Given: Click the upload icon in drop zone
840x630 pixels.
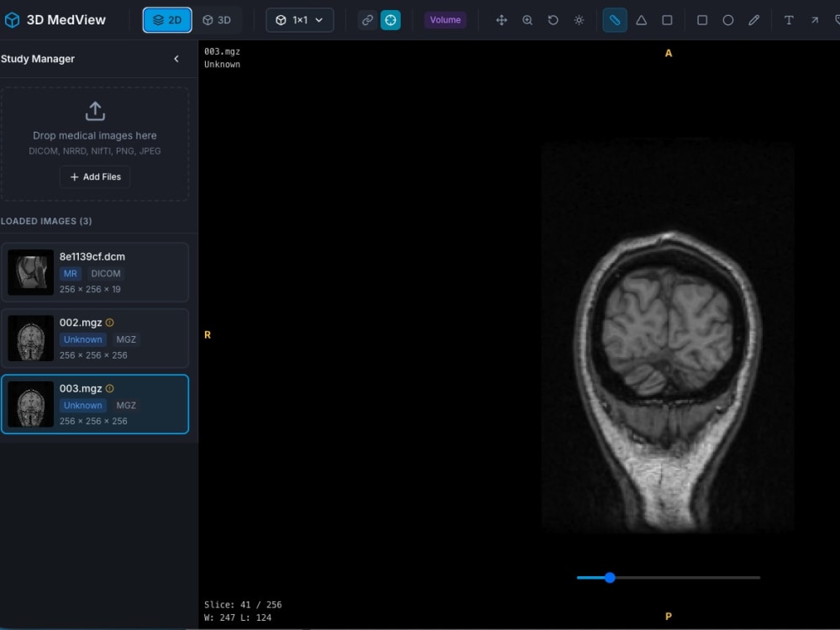Looking at the screenshot, I should pyautogui.click(x=95, y=111).
